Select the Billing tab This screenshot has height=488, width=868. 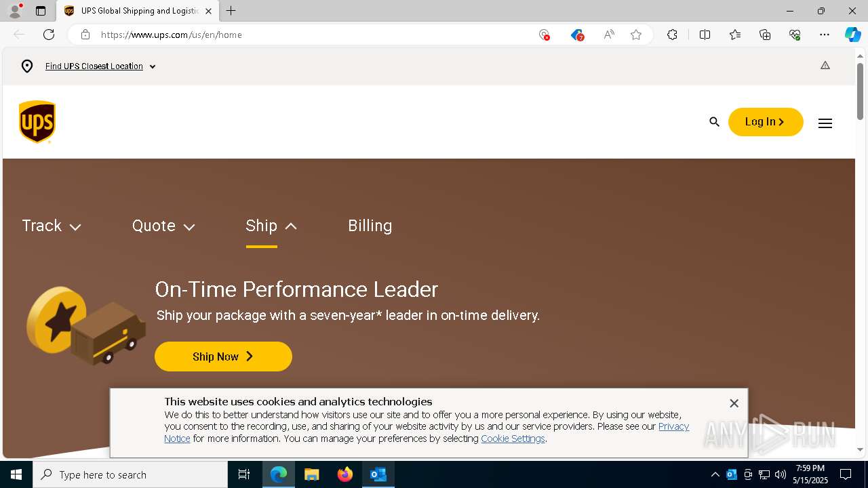coord(370,226)
